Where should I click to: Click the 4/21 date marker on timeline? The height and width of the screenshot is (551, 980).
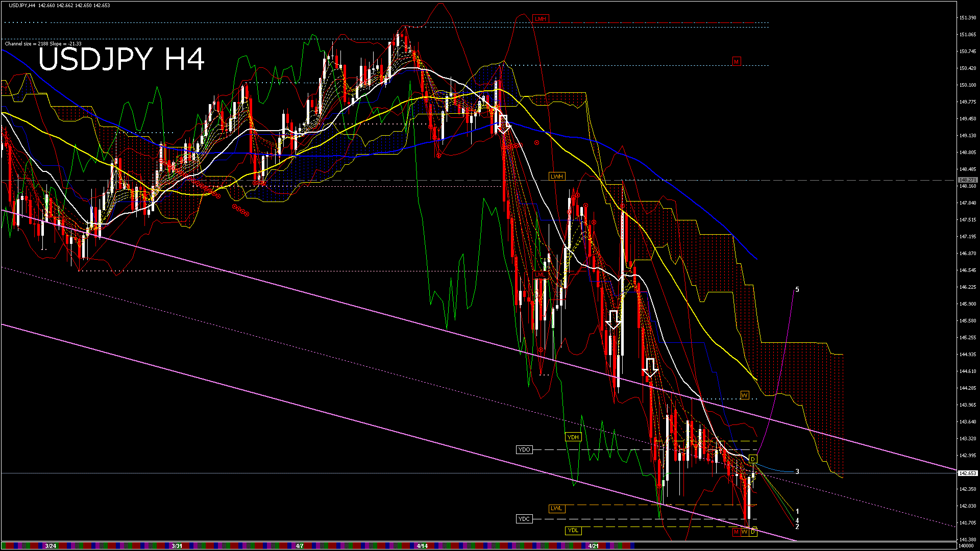click(594, 546)
